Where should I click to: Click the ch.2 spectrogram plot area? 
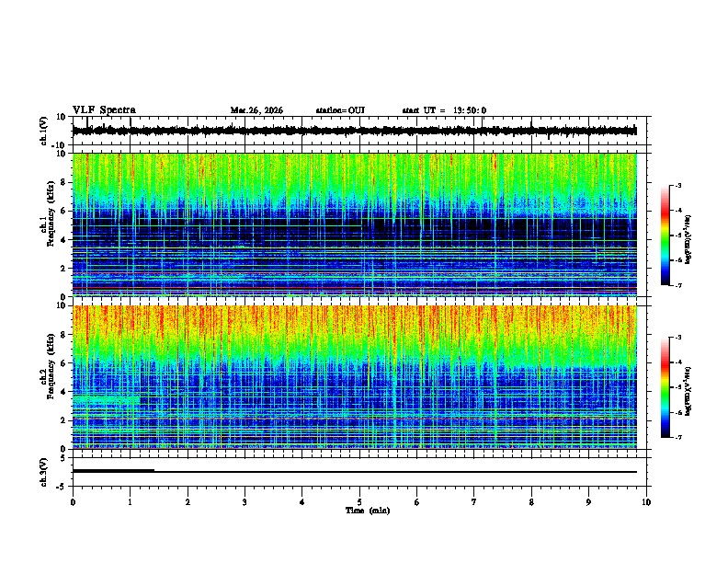click(x=355, y=377)
